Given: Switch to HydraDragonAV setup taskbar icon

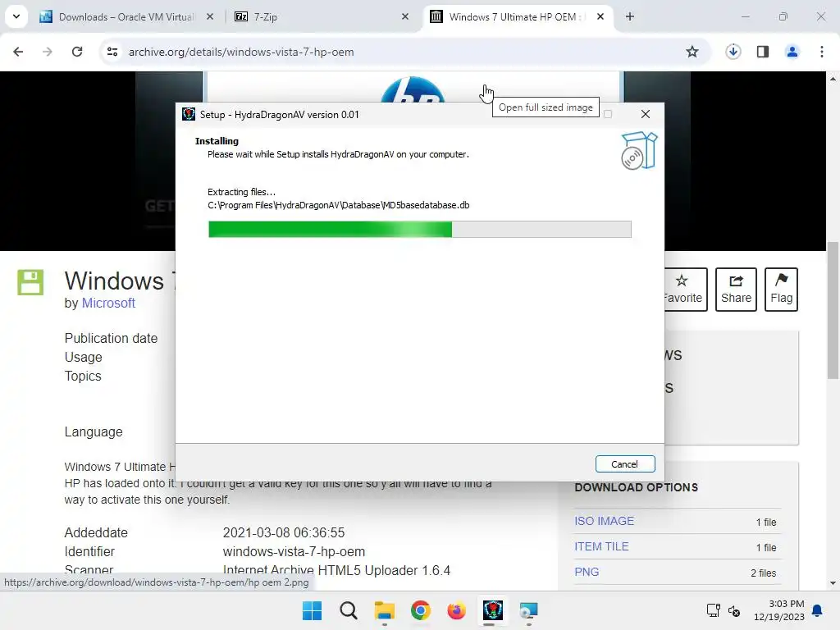Looking at the screenshot, I should pos(492,610).
